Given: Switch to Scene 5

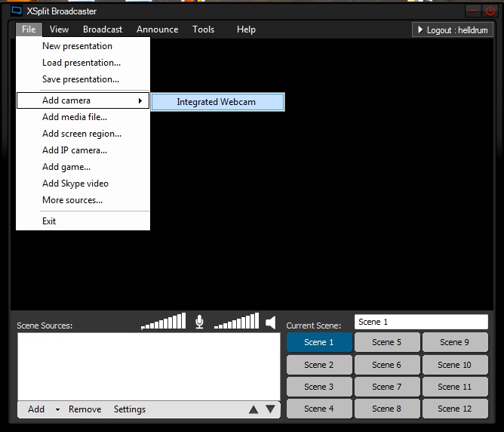Looking at the screenshot, I should [387, 342].
